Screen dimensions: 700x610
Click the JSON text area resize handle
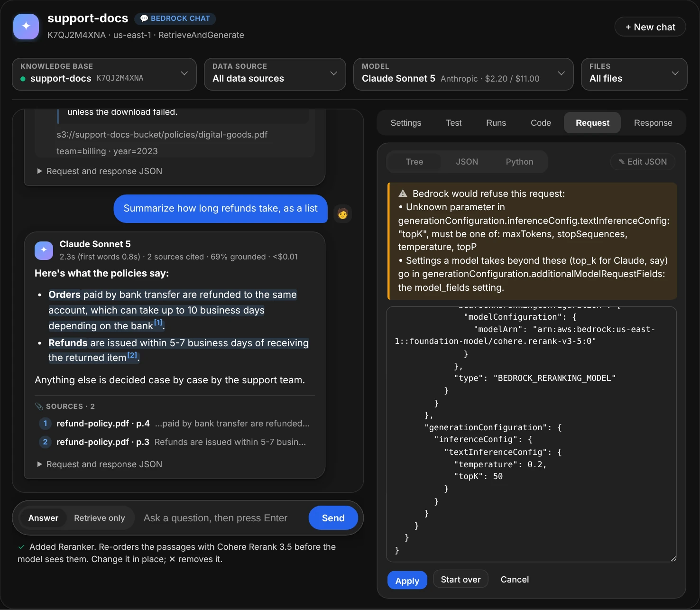click(x=673, y=559)
